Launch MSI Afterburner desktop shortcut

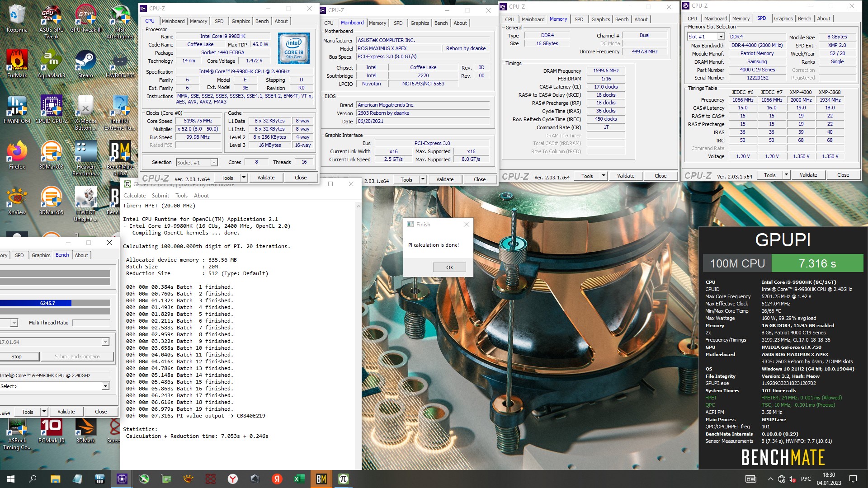(120, 22)
